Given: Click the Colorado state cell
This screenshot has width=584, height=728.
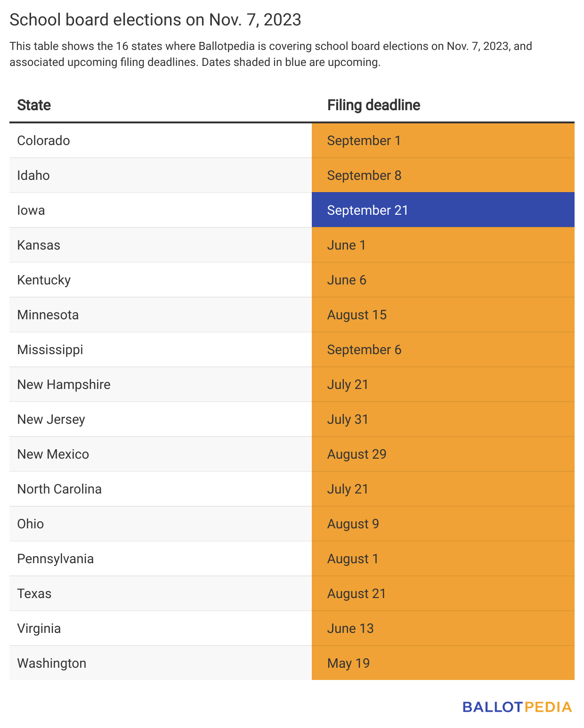Looking at the screenshot, I should point(43,140).
